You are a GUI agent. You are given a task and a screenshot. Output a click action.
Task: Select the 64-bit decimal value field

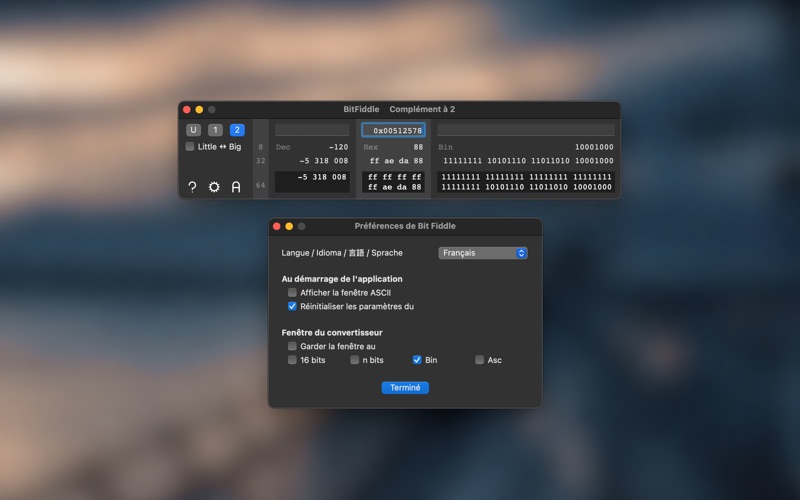(x=312, y=182)
